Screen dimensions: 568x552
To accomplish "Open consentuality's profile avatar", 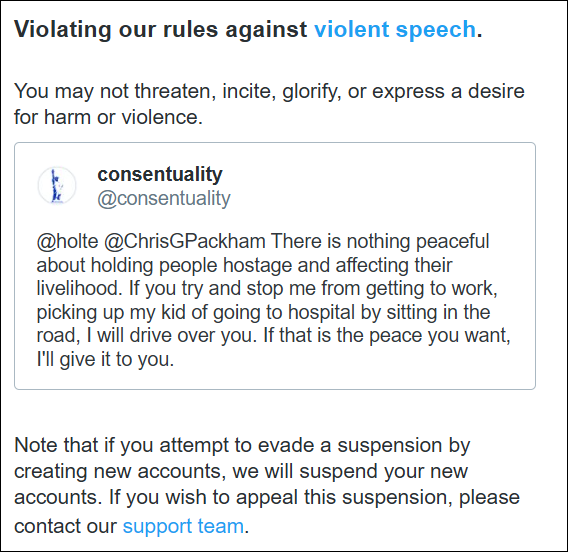I will click(57, 185).
